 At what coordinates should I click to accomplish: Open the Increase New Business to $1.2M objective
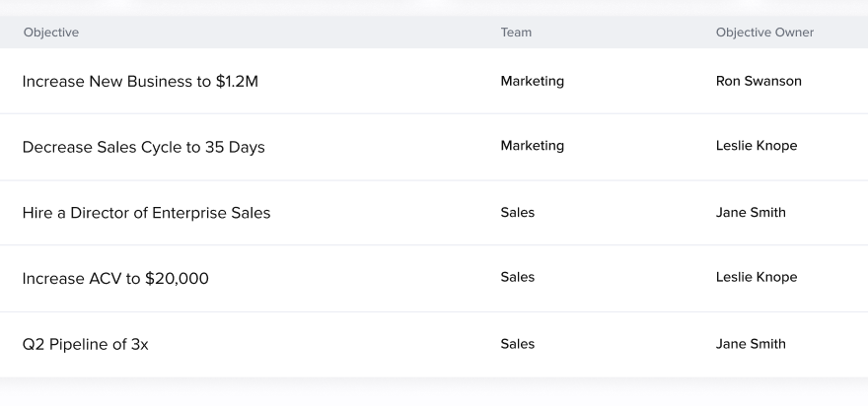[140, 82]
